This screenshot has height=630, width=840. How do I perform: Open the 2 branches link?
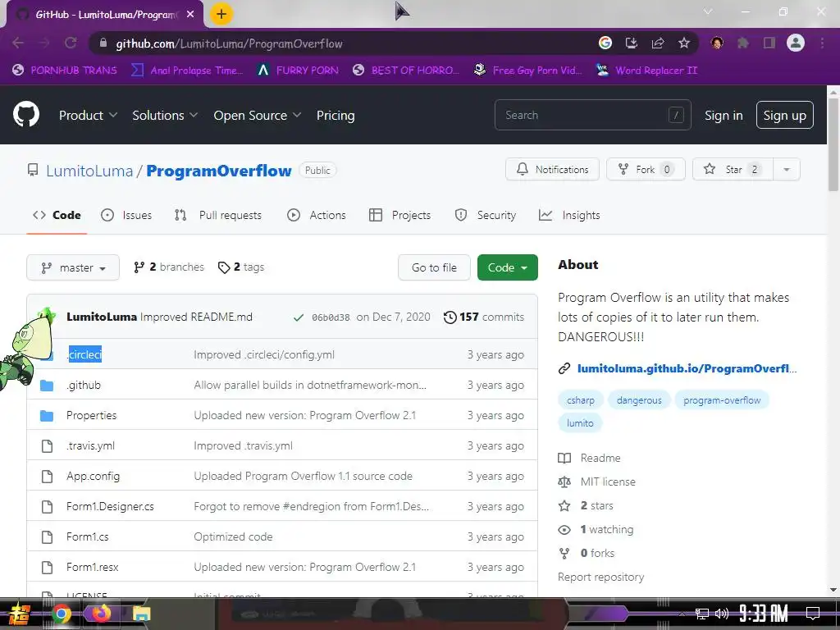coord(169,267)
